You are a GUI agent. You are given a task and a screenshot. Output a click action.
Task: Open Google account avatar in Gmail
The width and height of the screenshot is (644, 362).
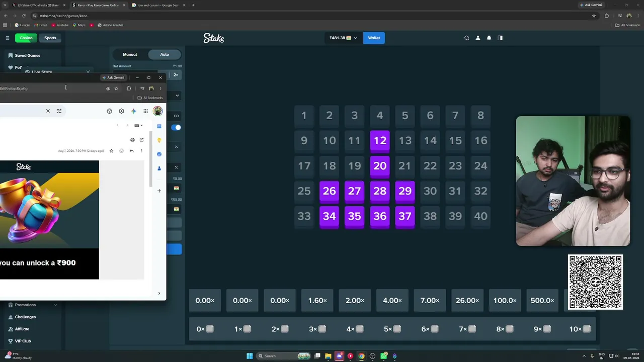[x=157, y=111]
